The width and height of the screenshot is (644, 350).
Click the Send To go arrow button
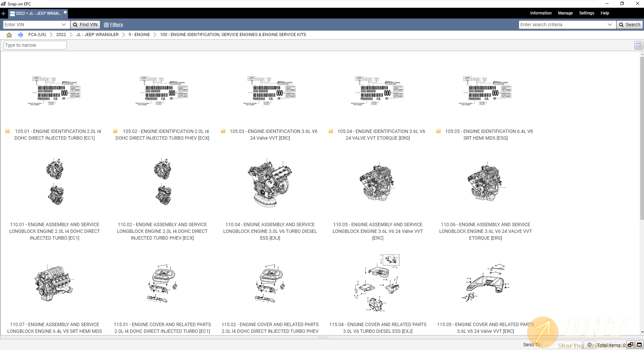tap(589, 345)
